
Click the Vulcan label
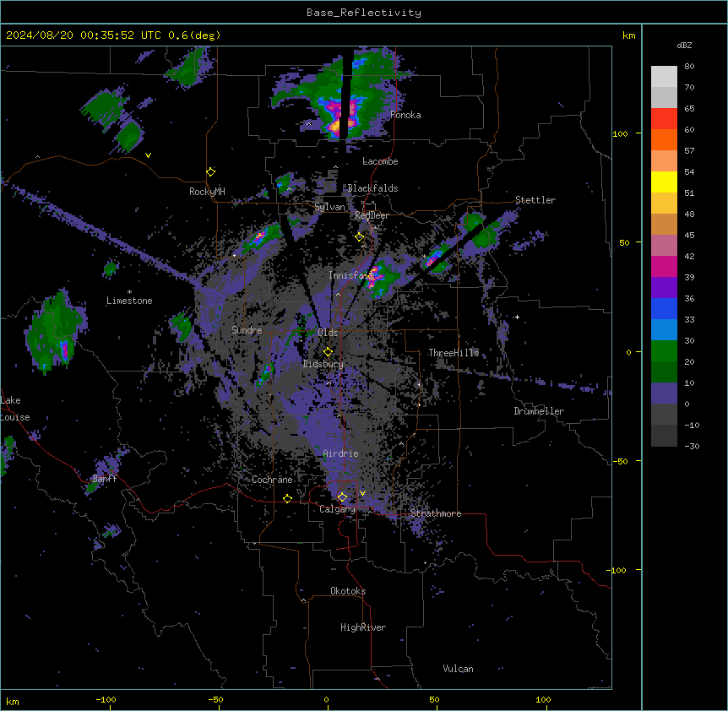point(458,669)
